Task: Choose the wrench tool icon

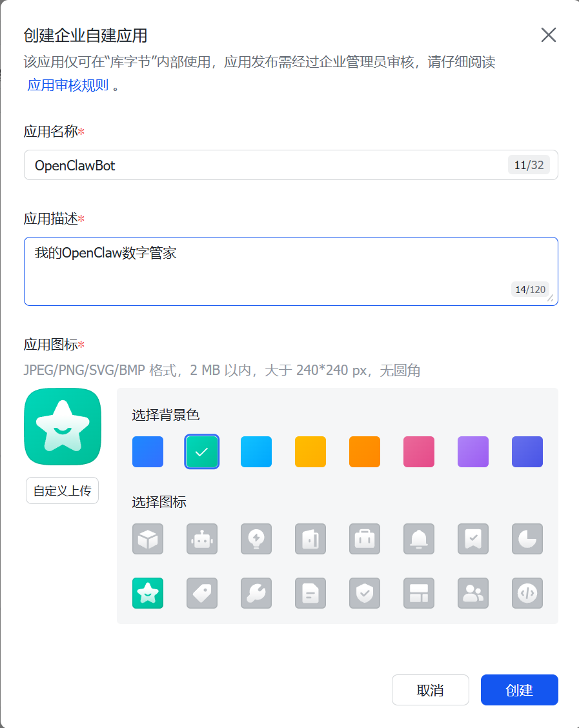Action: [256, 593]
